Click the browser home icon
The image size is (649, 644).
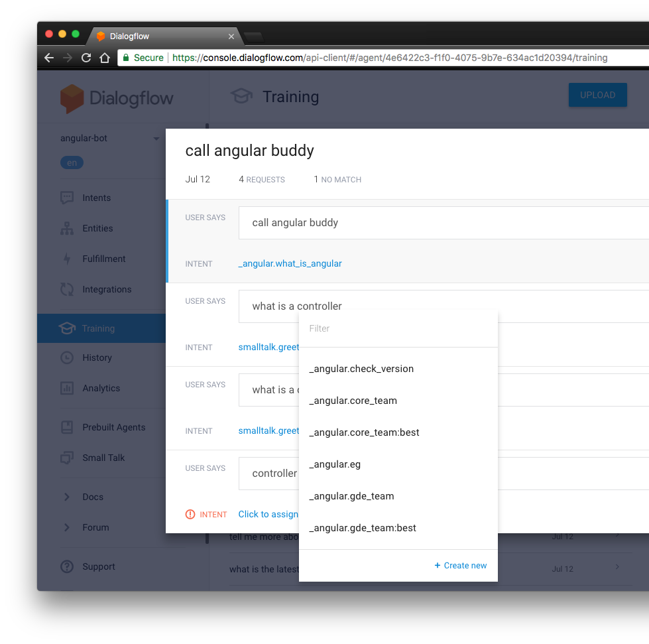(x=105, y=58)
